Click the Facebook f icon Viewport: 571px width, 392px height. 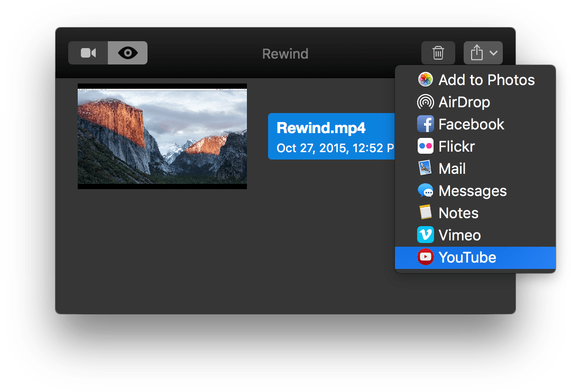[x=425, y=124]
